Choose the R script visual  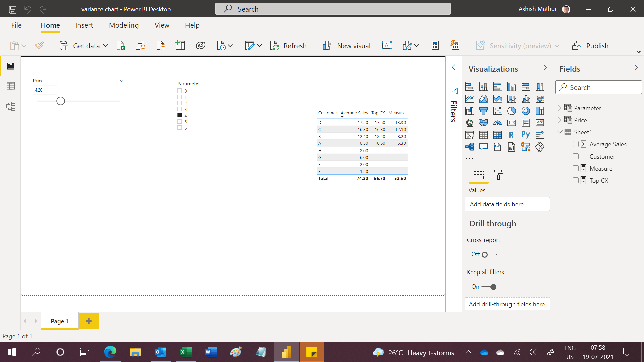pos(512,135)
